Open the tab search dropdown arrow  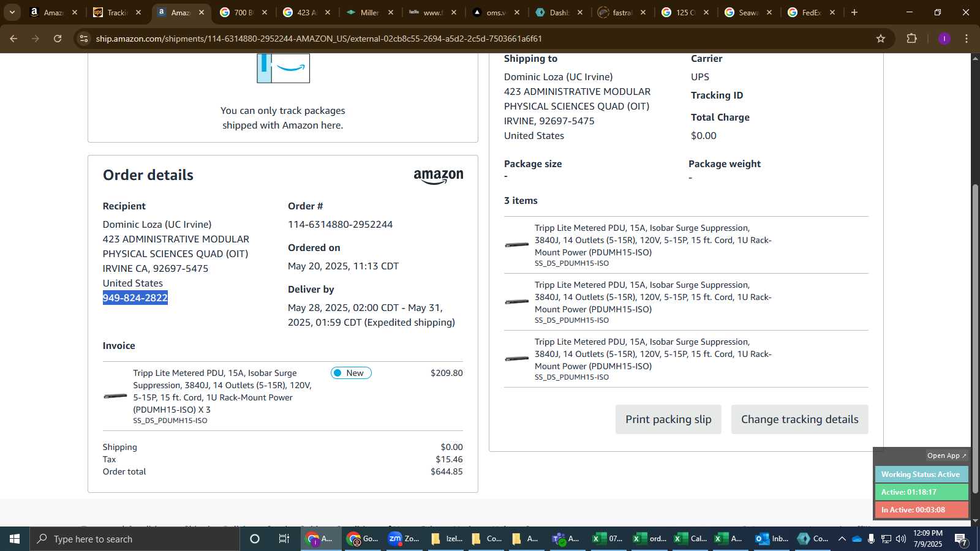pos(12,12)
